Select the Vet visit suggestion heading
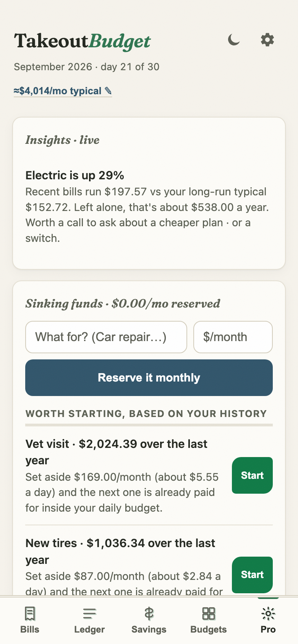Screen dimensions: 298x644 click(117, 452)
